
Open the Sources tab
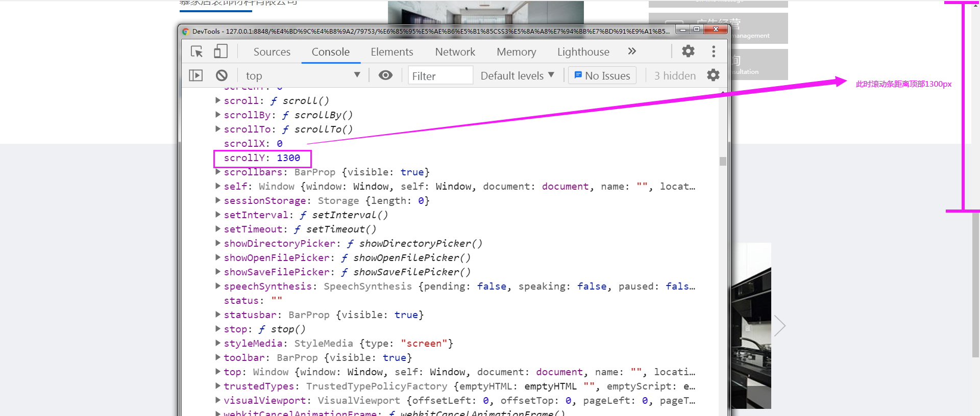tap(272, 52)
